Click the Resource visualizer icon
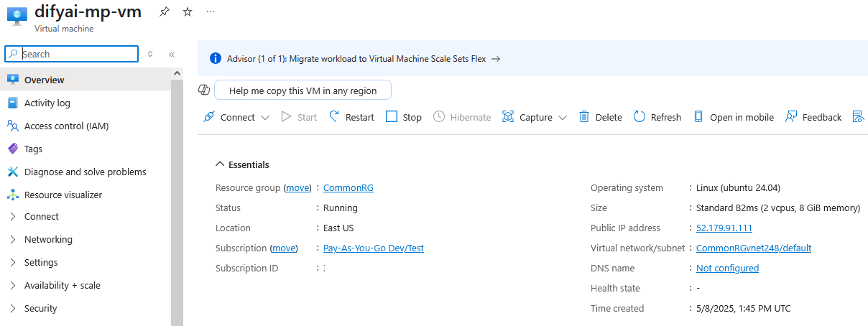Viewport: 868px width, 326px height. (12, 195)
